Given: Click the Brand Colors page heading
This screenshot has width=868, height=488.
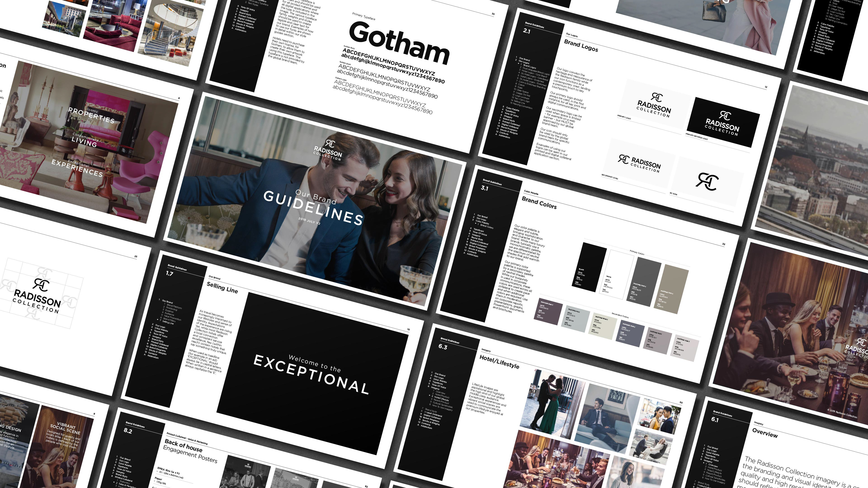Looking at the screenshot, I should pos(539,203).
